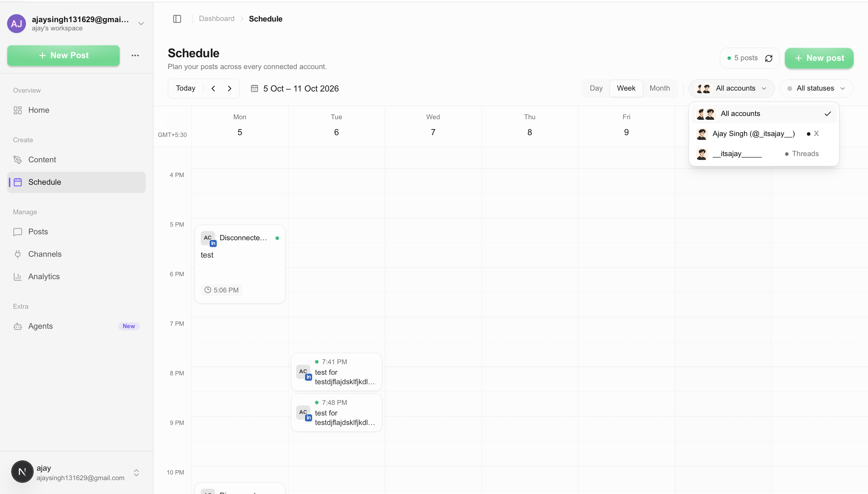Image resolution: width=868 pixels, height=494 pixels.
Task: Click the 5 Oct – 11 Oct 2026 date range
Action: tap(301, 89)
